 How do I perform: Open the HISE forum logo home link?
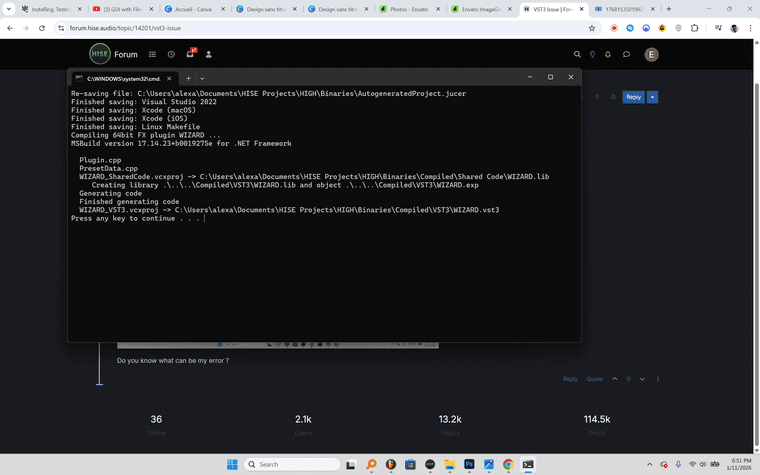point(100,54)
